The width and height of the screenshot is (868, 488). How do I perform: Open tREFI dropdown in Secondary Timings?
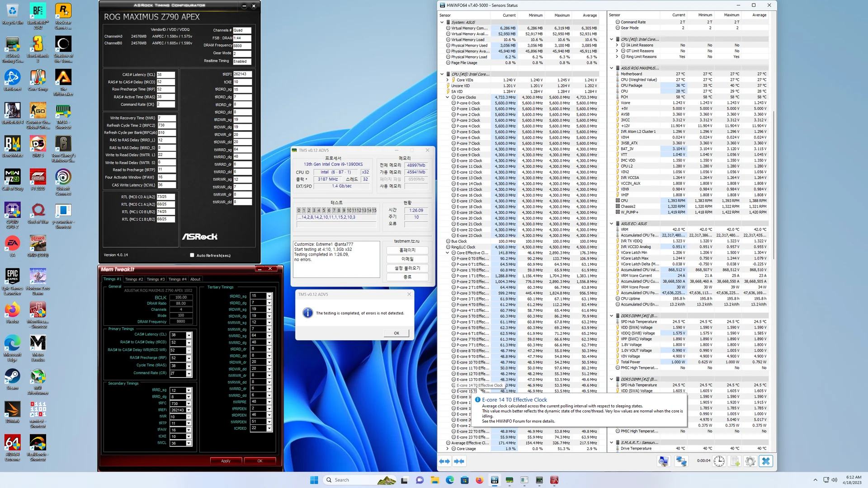coord(189,410)
